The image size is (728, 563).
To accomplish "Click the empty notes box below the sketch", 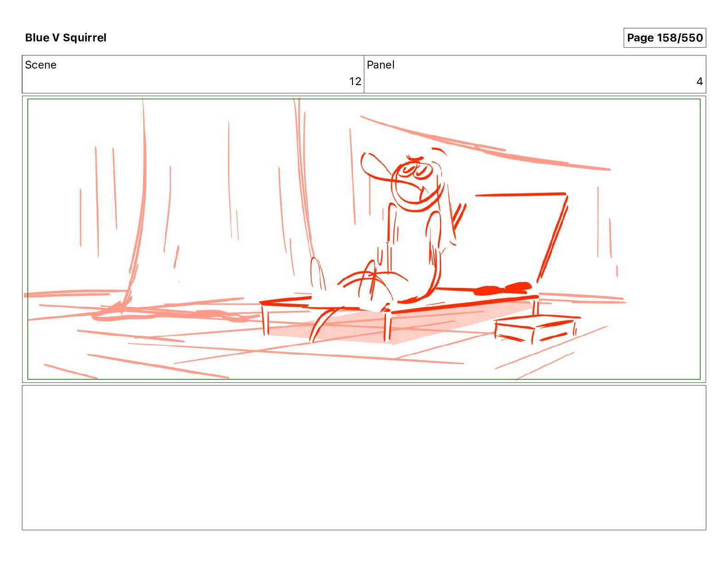I will point(364,458).
